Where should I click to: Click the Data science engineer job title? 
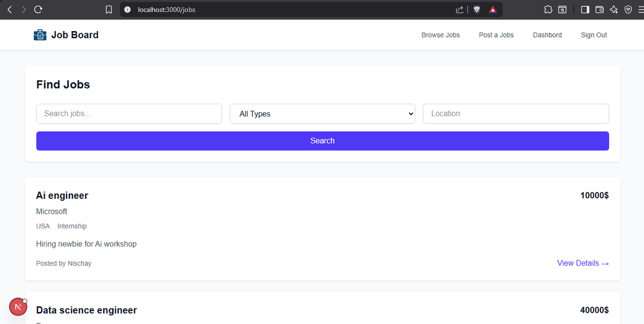86,310
